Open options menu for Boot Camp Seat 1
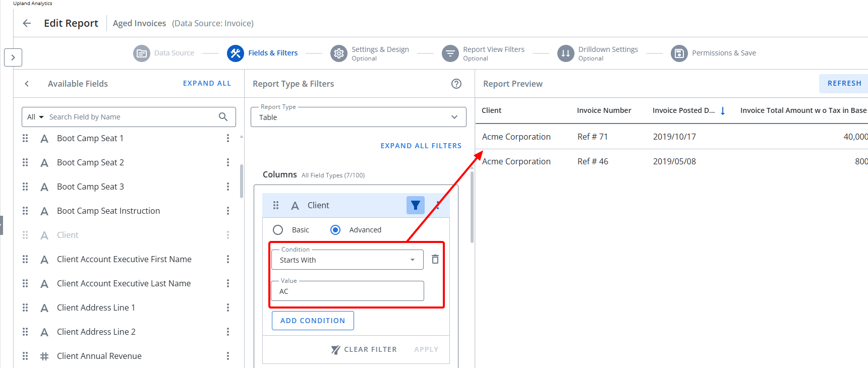Viewport: 868px width, 368px height. pos(228,138)
